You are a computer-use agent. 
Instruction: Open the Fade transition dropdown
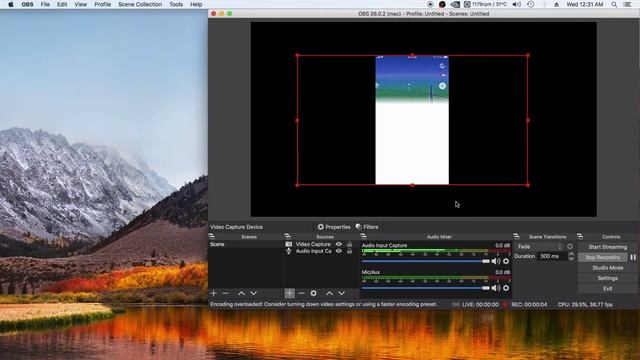click(x=540, y=247)
